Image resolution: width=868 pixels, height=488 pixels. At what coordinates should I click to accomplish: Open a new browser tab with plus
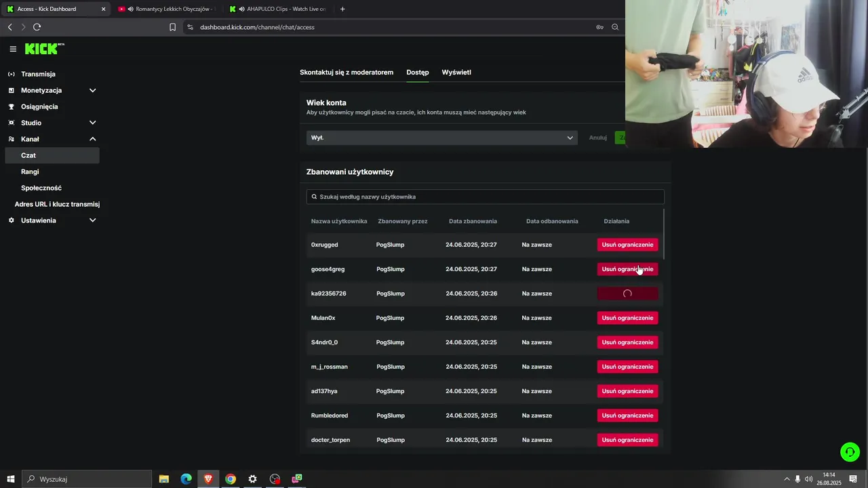(342, 9)
